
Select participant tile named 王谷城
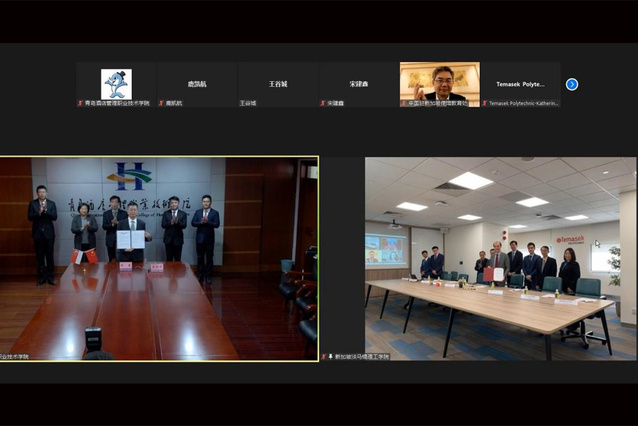coord(278,84)
